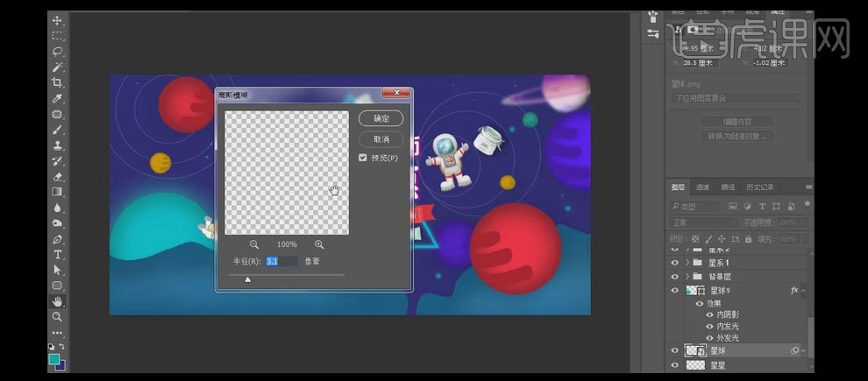Hide the 星星 layer
Viewport: 868px width, 381px height.
(x=674, y=365)
